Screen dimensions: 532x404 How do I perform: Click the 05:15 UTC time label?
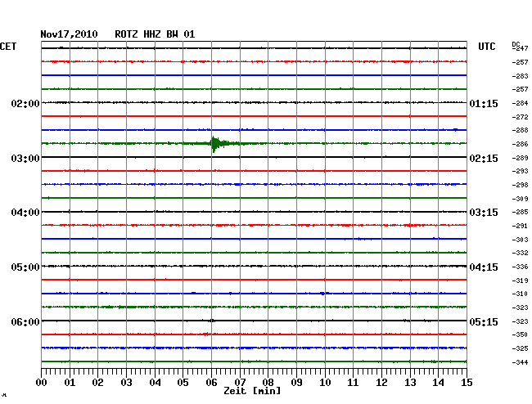pyautogui.click(x=484, y=321)
